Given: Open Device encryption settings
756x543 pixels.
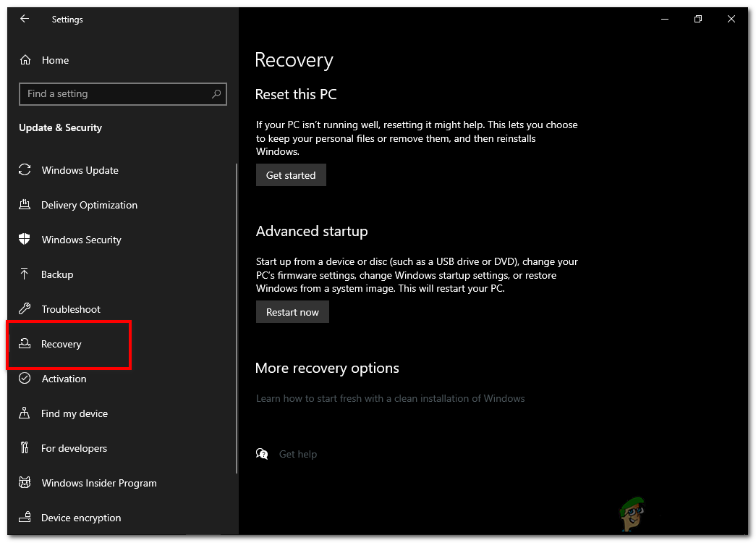Looking at the screenshot, I should click(81, 518).
